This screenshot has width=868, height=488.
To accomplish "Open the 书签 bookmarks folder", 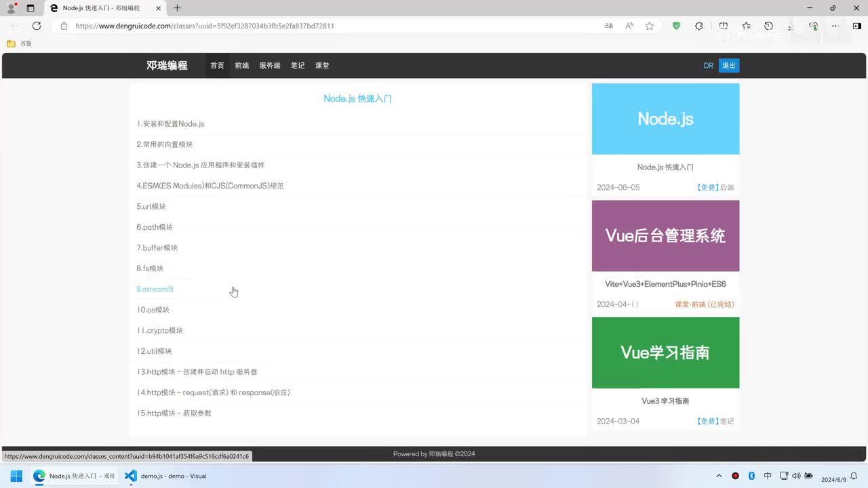I will (x=19, y=43).
